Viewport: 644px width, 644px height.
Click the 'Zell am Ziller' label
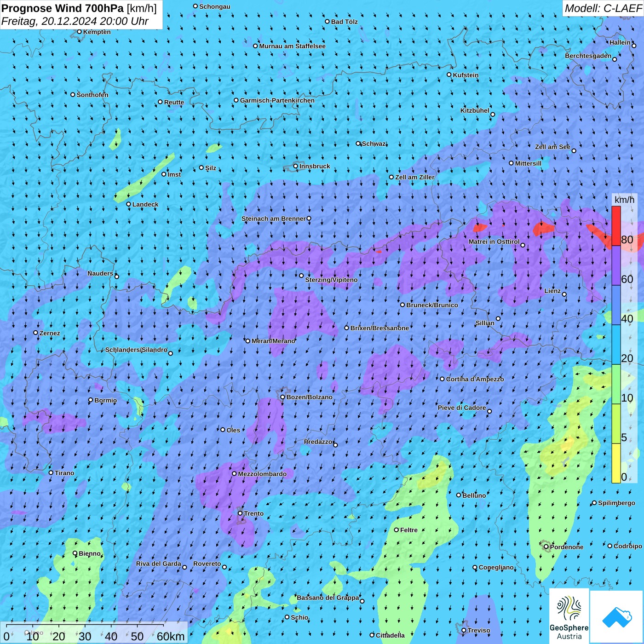tap(415, 177)
